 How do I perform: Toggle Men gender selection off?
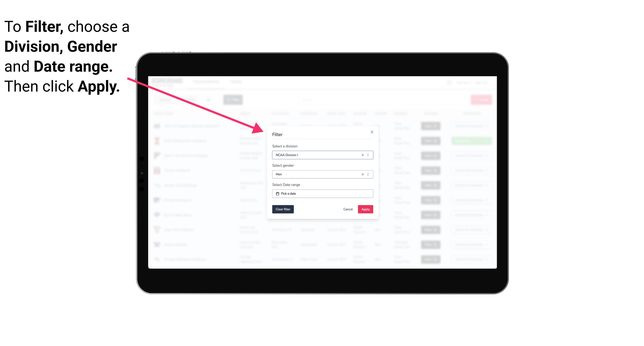(362, 174)
